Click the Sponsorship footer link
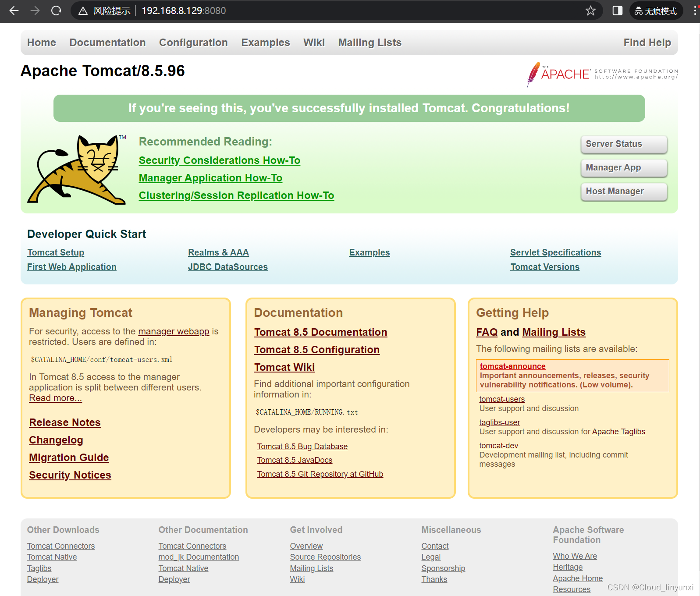700x596 pixels. [443, 568]
